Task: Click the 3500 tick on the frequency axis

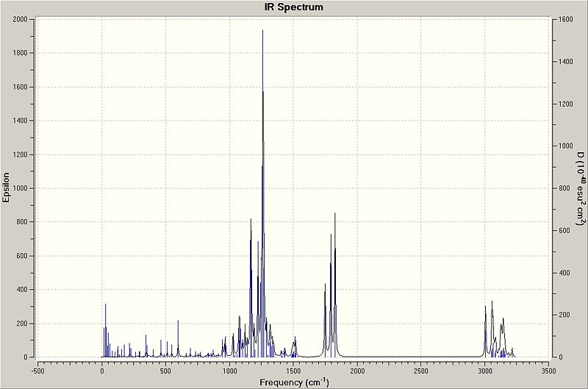Action: [x=548, y=371]
